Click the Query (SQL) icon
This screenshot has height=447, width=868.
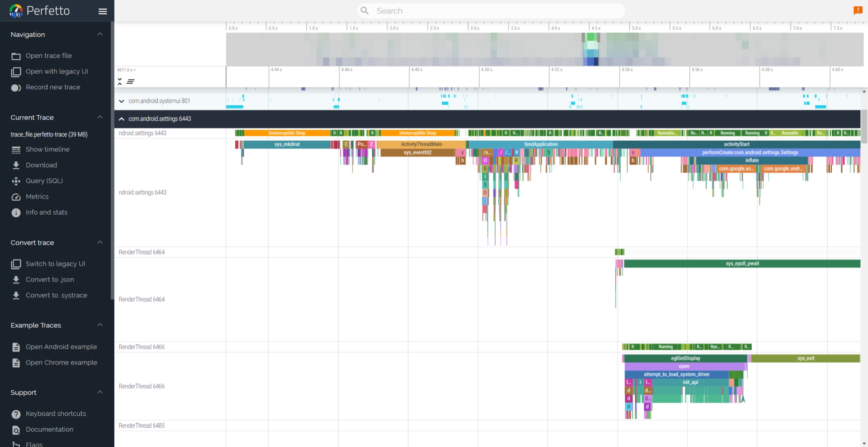click(16, 181)
